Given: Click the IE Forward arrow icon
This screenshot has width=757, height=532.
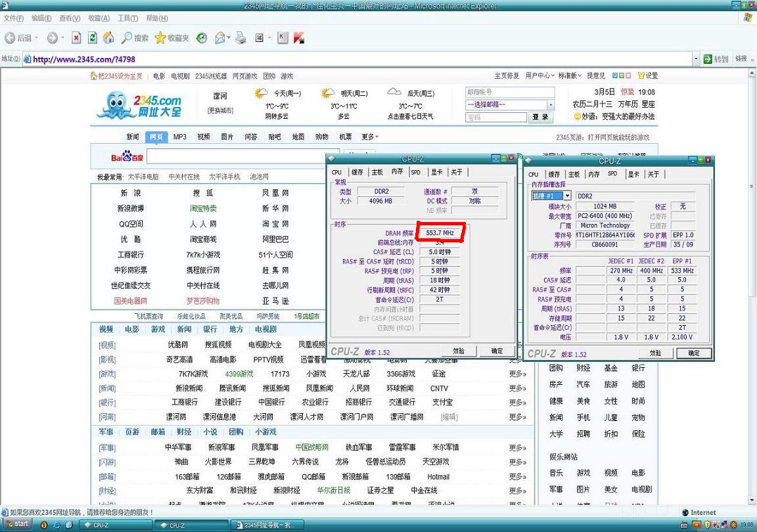Looking at the screenshot, I should pyautogui.click(x=52, y=37).
